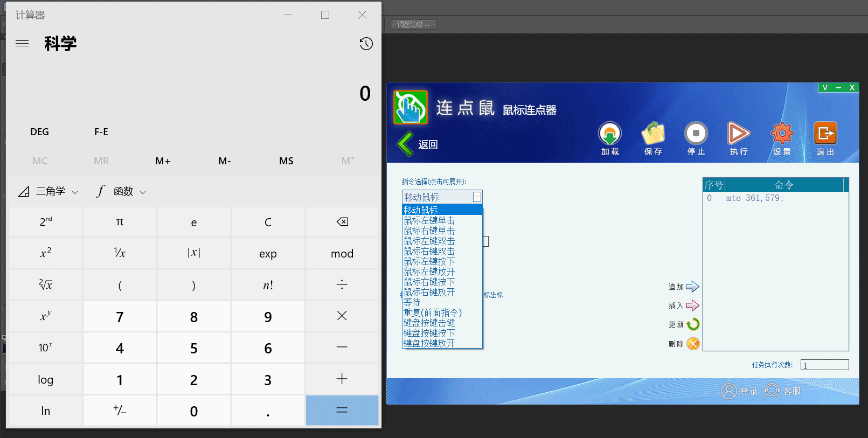Click the M+ memory add button

163,161
